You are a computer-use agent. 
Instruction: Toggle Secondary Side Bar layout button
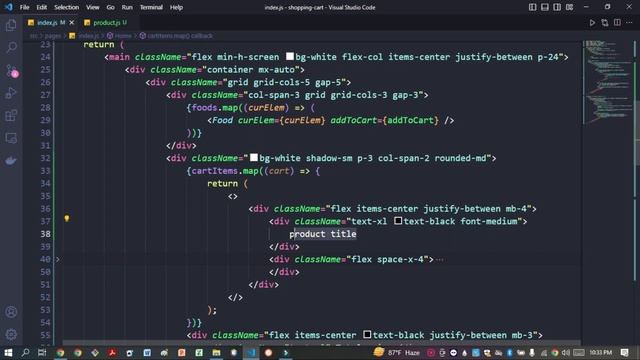[x=557, y=7]
